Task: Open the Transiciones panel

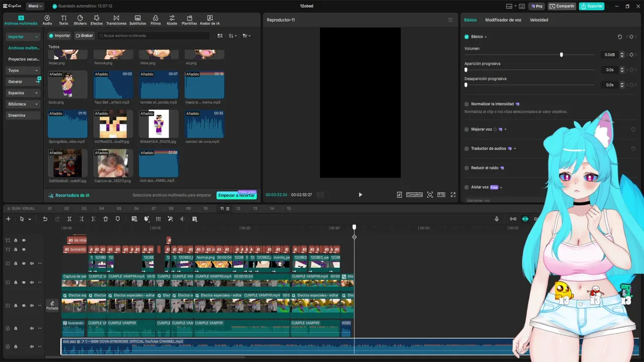Action: [x=116, y=20]
